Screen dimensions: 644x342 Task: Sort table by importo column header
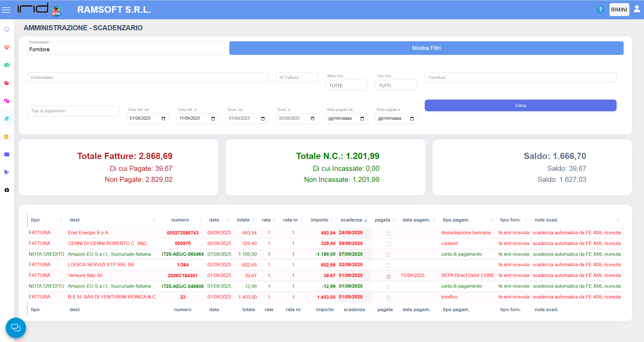click(319, 220)
